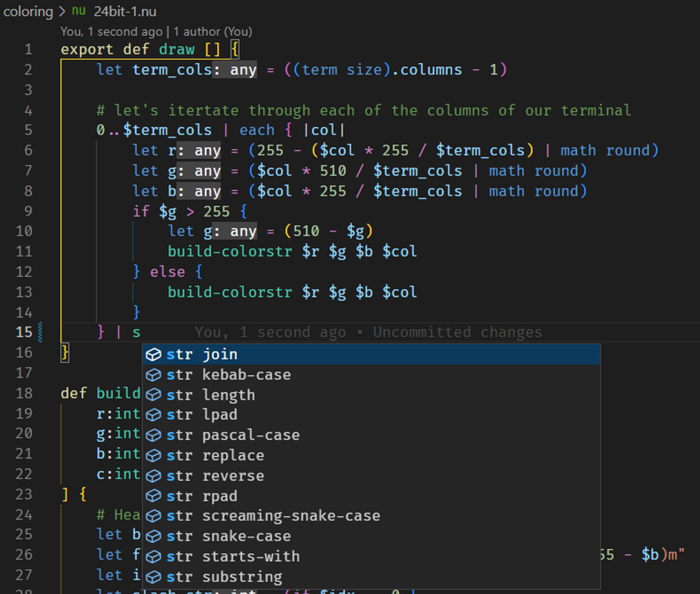Choose 'str reverse' from suggestion list
700x594 pixels.
coord(215,476)
